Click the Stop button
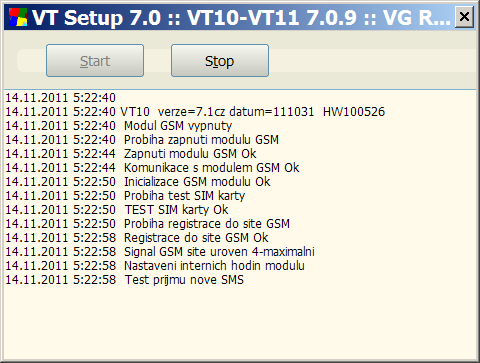480x363 pixels. point(220,61)
